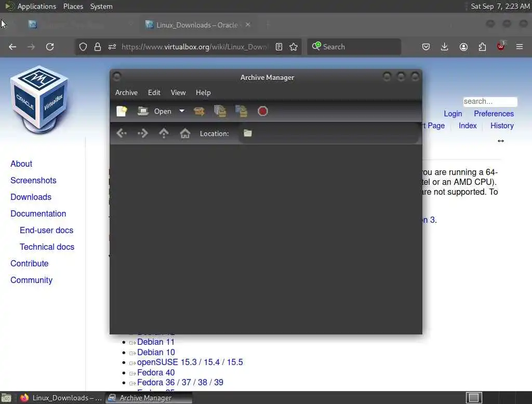This screenshot has height=404, width=532.
Task: Create a new archive in Archive Manager
Action: pyautogui.click(x=122, y=111)
